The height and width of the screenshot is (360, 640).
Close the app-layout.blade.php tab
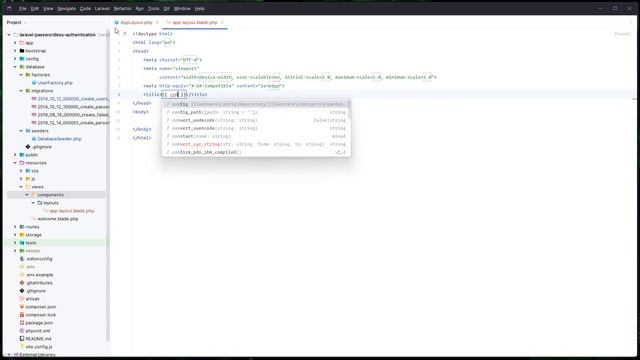222,23
